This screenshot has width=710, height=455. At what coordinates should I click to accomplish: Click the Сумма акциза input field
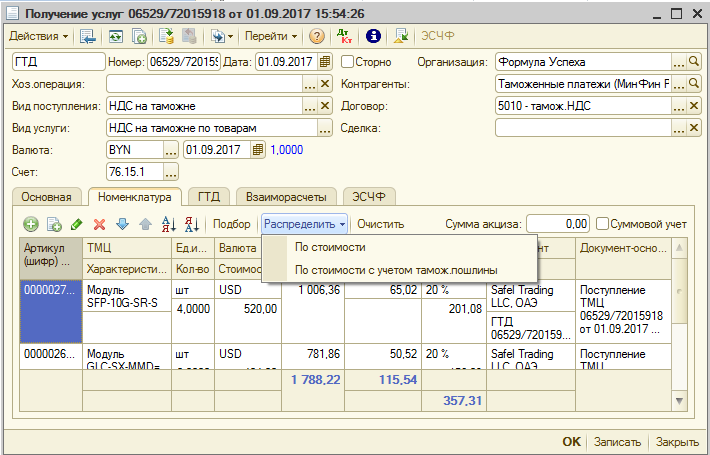[x=558, y=224]
